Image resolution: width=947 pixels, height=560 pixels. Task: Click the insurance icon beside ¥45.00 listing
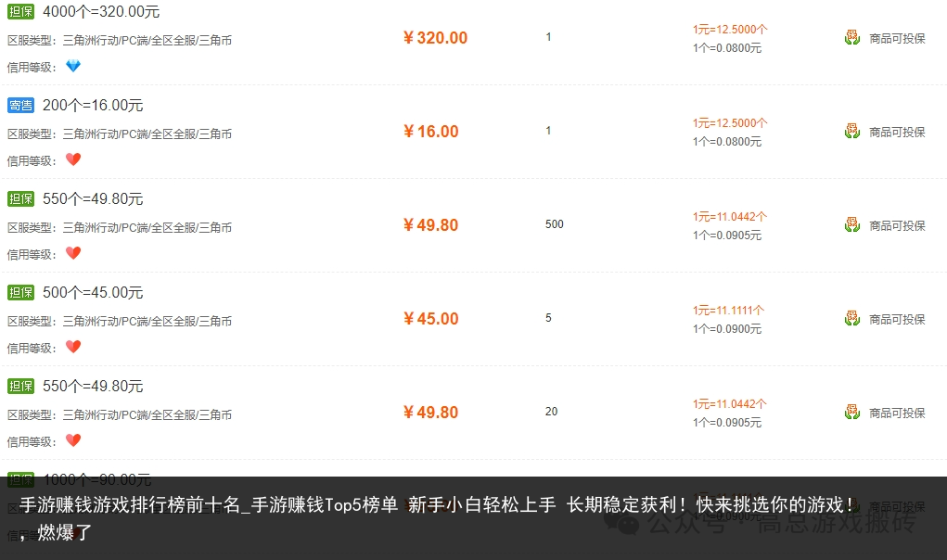852,319
